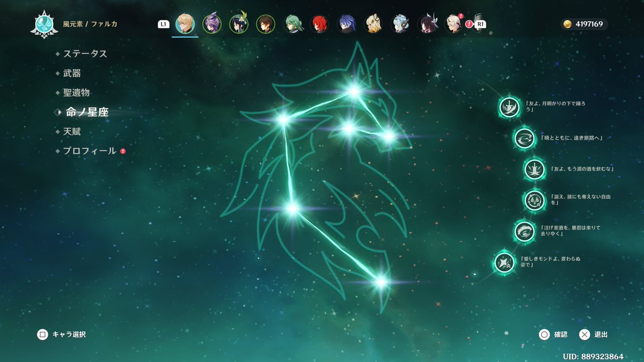Select the fourth constellation 「謳え、誰にも奪えない自由を」 icon
Image resolution: width=644 pixels, height=362 pixels.
coord(534,200)
